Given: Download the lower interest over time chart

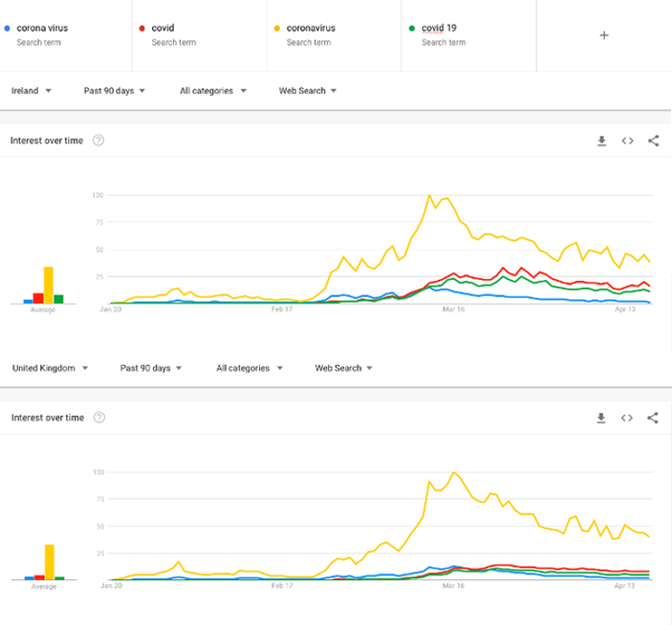Looking at the screenshot, I should pos(601,418).
